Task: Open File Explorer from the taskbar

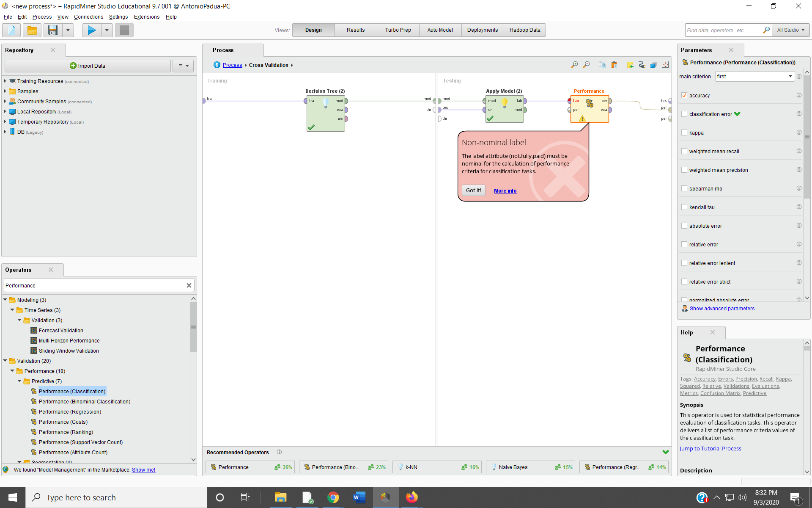Action: (280, 497)
